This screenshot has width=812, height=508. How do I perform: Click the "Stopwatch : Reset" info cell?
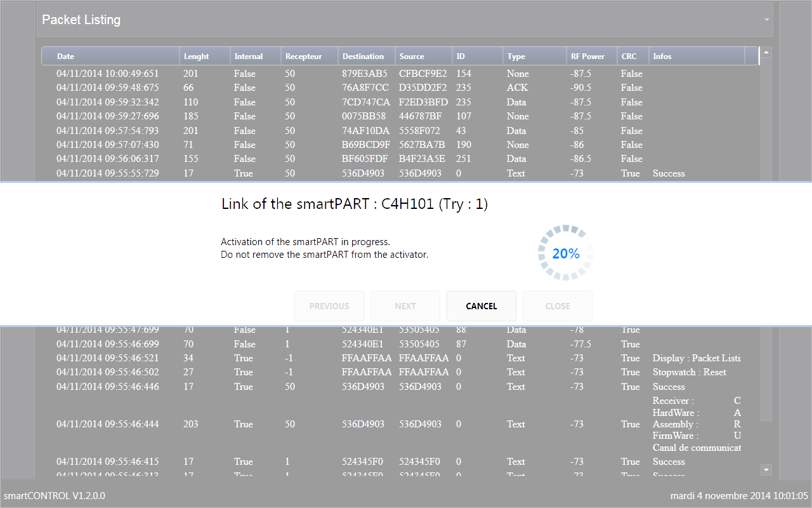click(x=690, y=372)
